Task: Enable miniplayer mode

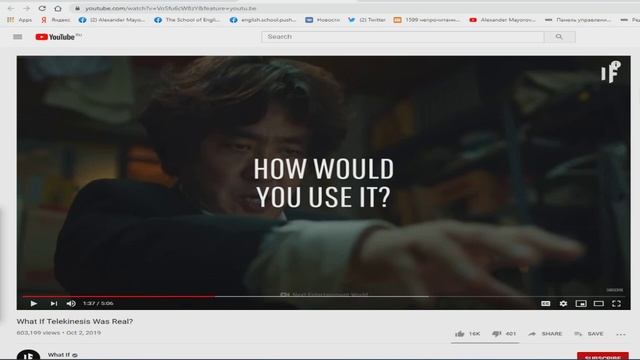Action: coord(581,303)
